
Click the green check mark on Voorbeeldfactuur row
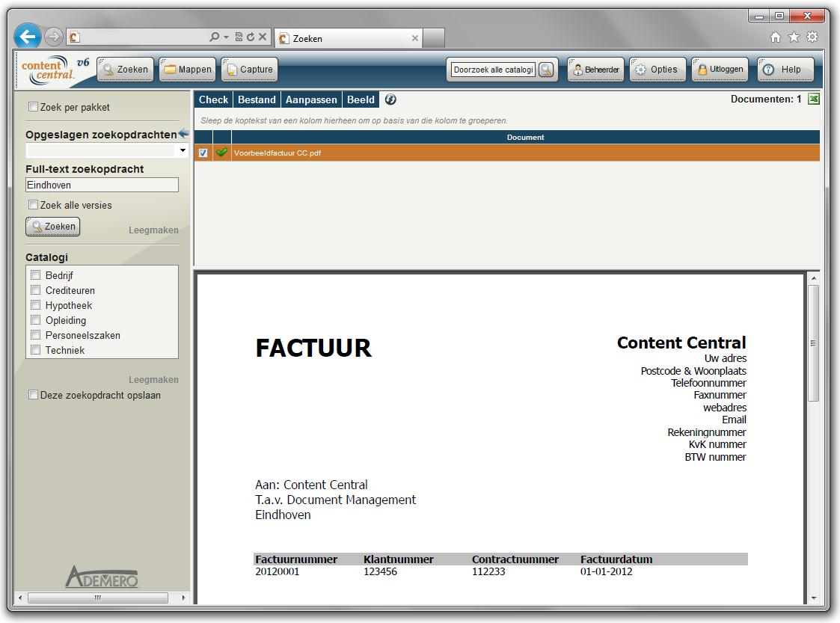[221, 153]
